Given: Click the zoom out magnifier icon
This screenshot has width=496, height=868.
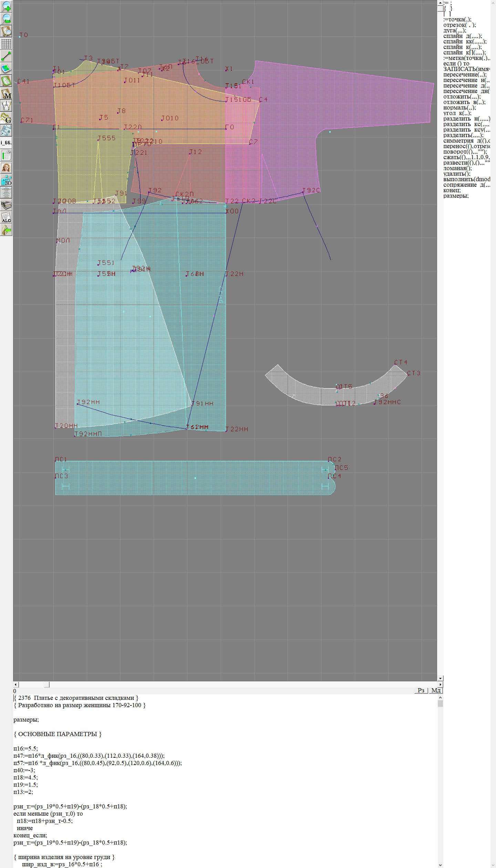Looking at the screenshot, I should [6, 19].
